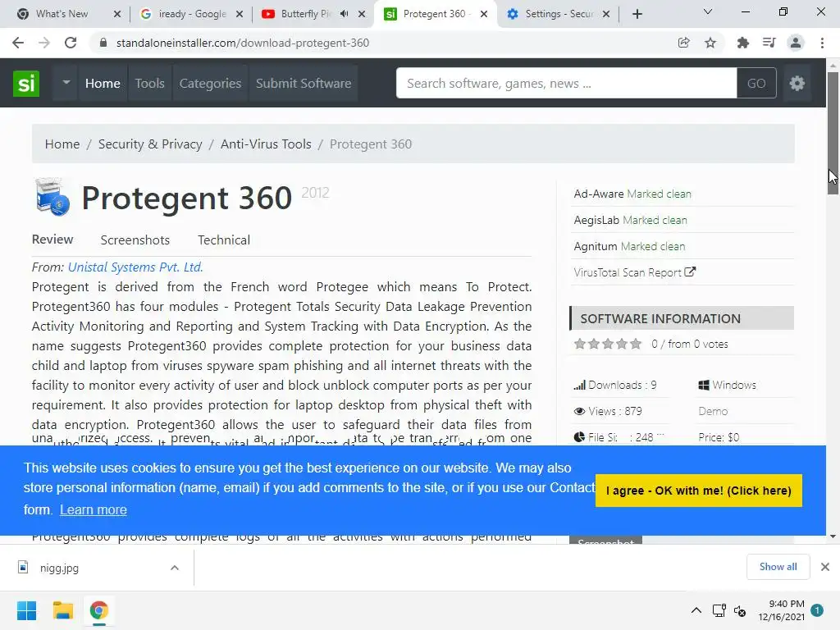Open the notification center badge

pyautogui.click(x=817, y=610)
